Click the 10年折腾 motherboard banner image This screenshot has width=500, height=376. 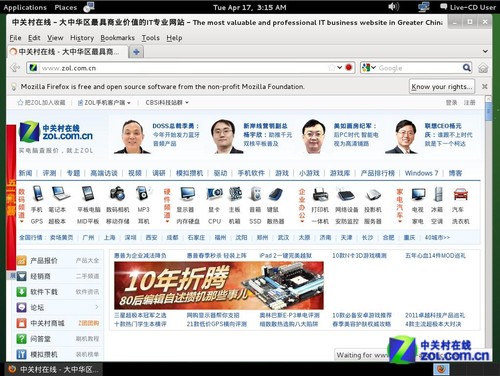[x=219, y=286]
